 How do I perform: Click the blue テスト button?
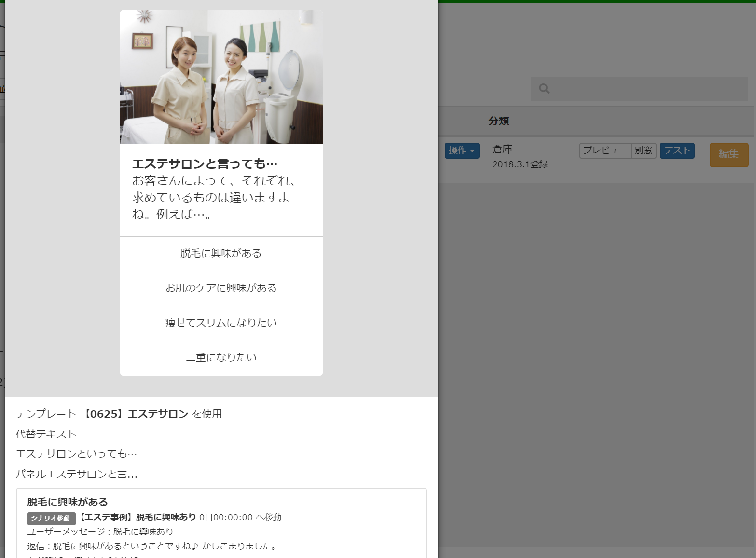[677, 150]
